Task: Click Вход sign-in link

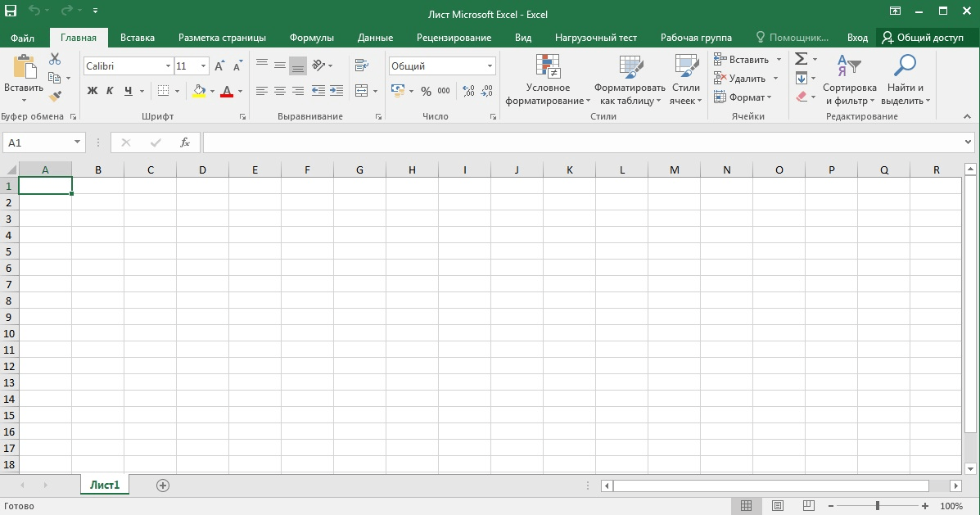Action: 857,38
